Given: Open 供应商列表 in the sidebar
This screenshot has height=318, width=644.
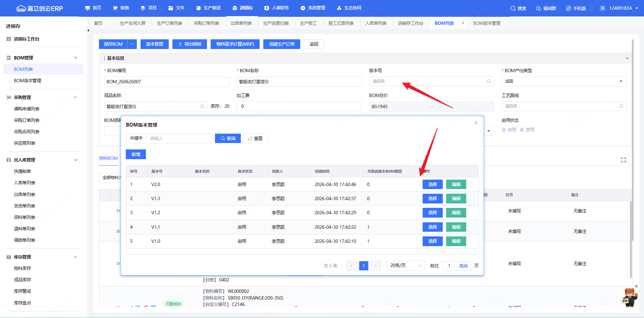Looking at the screenshot, I should [x=24, y=143].
